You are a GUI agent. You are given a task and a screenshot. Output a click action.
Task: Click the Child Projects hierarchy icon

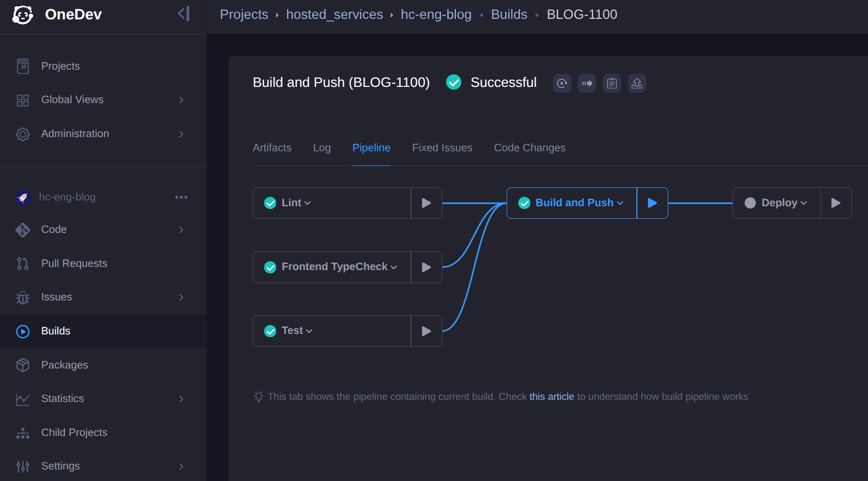pyautogui.click(x=23, y=433)
